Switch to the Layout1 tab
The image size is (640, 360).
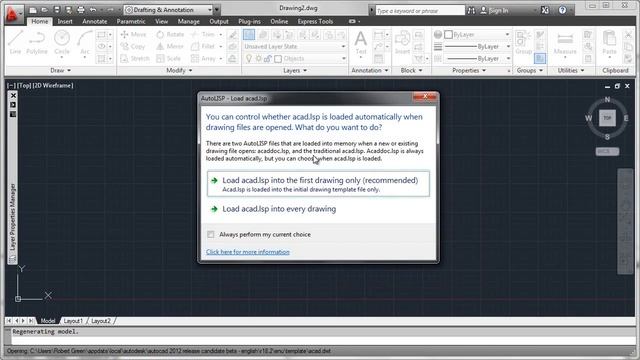click(x=73, y=321)
